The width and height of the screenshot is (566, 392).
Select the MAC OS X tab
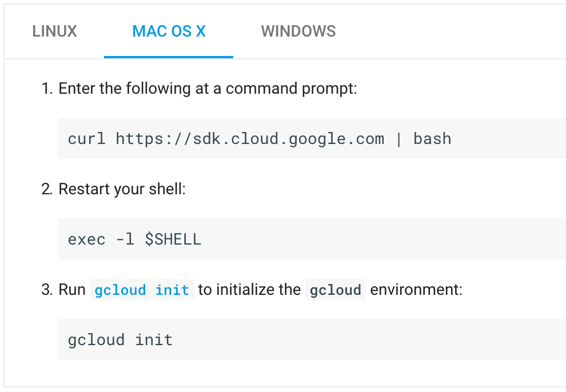point(169,31)
